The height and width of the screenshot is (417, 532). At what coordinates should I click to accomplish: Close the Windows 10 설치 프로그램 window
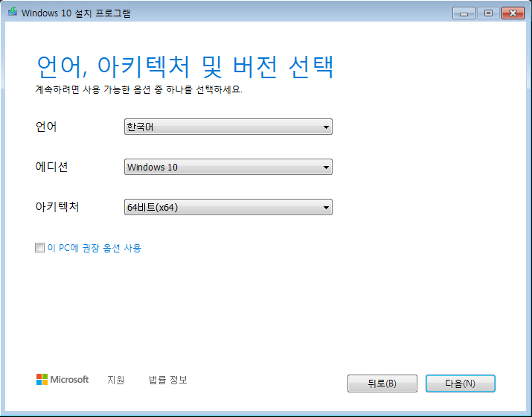513,13
